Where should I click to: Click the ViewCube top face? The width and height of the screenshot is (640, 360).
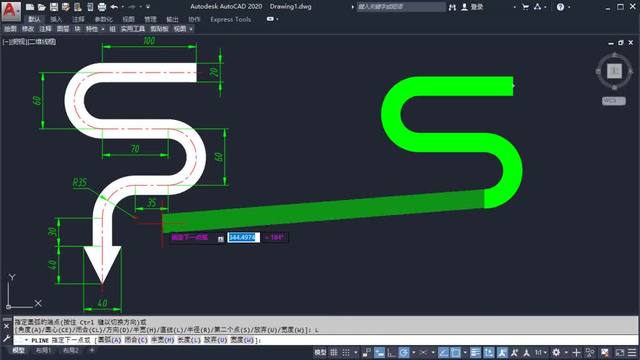614,71
